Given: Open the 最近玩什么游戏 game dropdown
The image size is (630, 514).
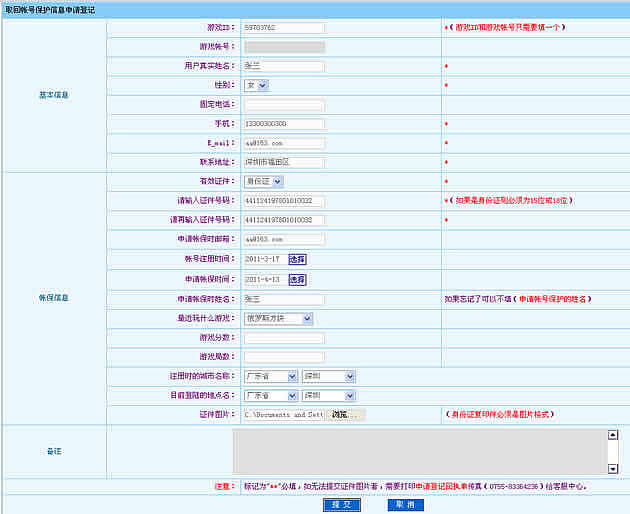Looking at the screenshot, I should pyautogui.click(x=278, y=319).
